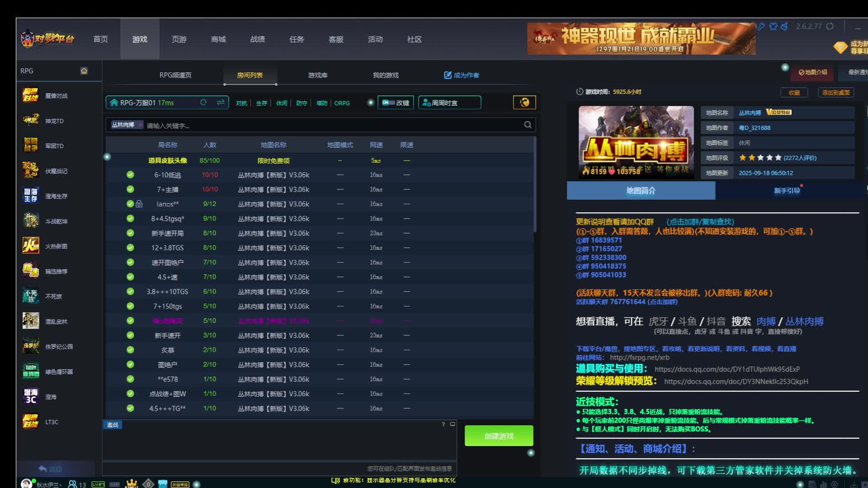Open the skin wardrobe shirt icon

[773, 26]
